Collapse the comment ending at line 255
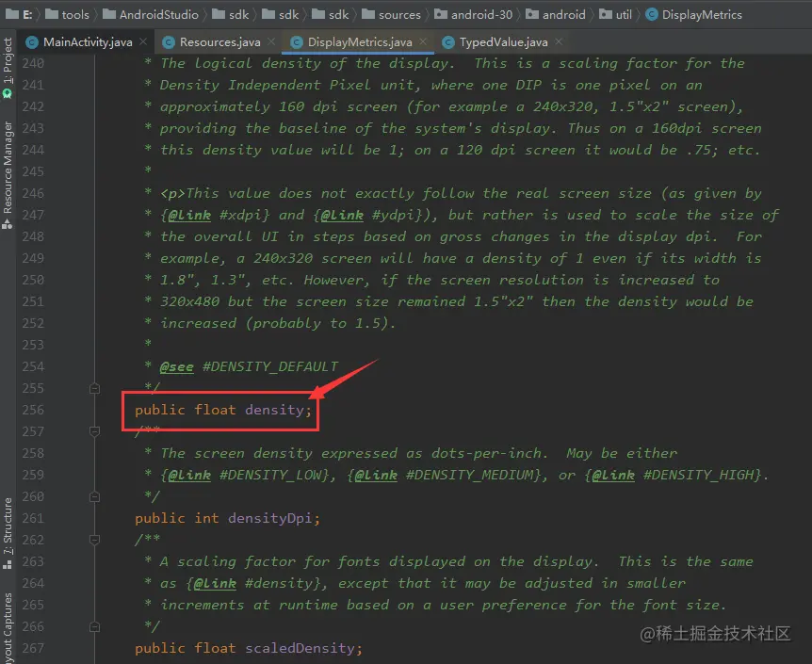This screenshot has height=664, width=812. (94, 388)
